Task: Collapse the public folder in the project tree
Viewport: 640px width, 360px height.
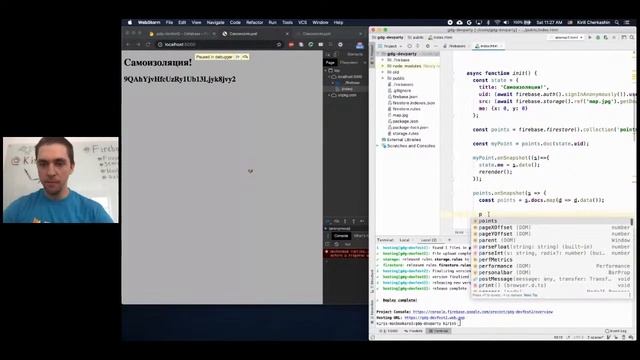Action: point(383,78)
